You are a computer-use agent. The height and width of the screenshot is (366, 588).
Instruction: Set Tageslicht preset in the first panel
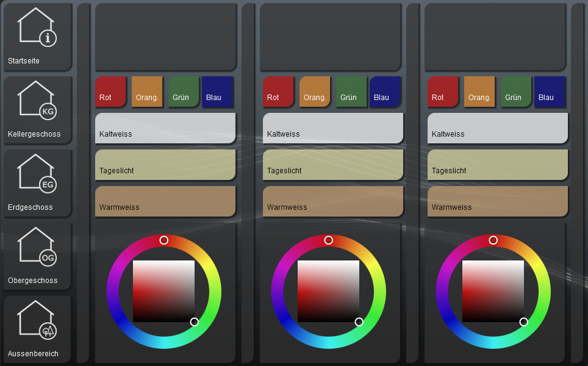click(x=165, y=165)
